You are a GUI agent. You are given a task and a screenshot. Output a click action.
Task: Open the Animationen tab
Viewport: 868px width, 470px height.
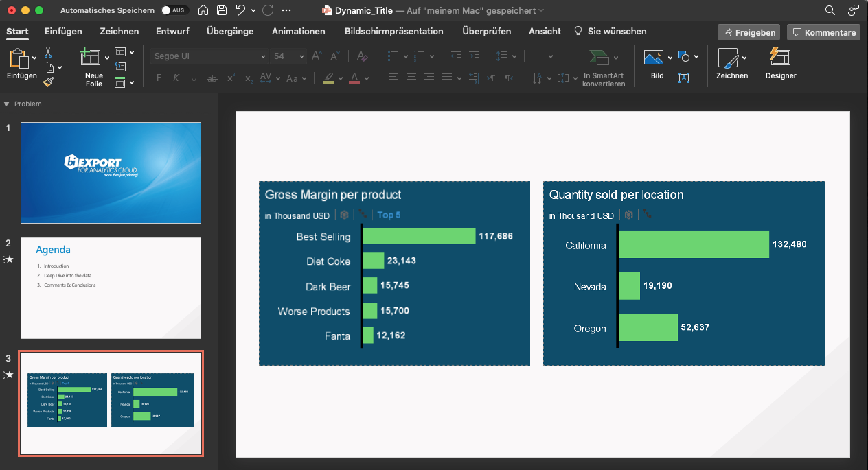pyautogui.click(x=299, y=31)
